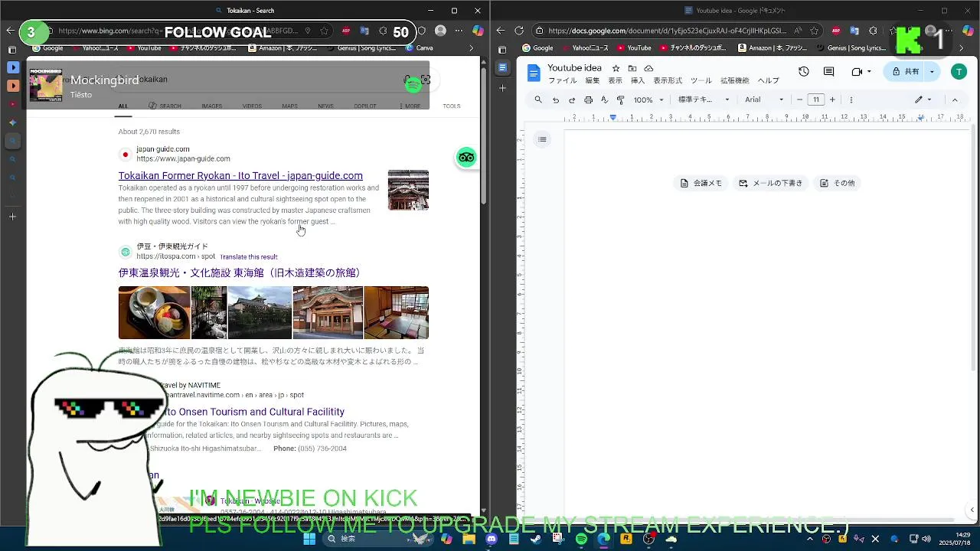The height and width of the screenshot is (551, 980).
Task: Click the coffee and dessert photo thumbnail
Action: [154, 313]
